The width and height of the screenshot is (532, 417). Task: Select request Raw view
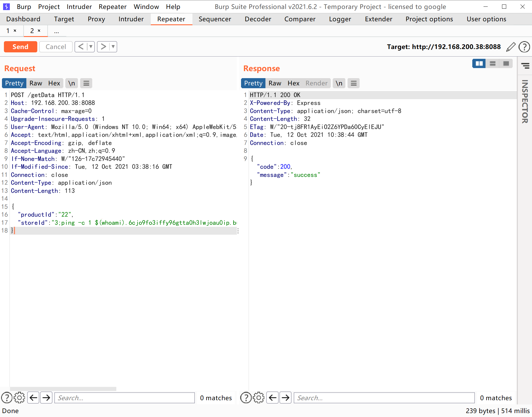pyautogui.click(x=36, y=83)
